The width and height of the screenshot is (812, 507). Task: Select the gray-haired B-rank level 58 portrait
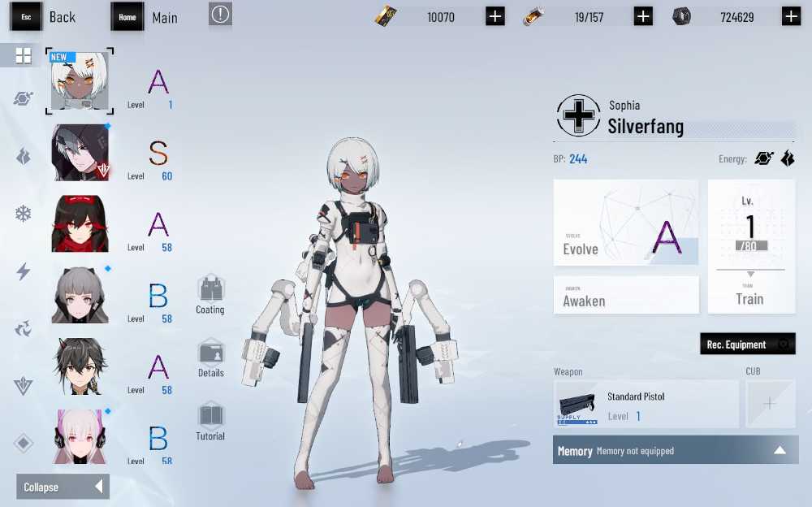coord(80,295)
